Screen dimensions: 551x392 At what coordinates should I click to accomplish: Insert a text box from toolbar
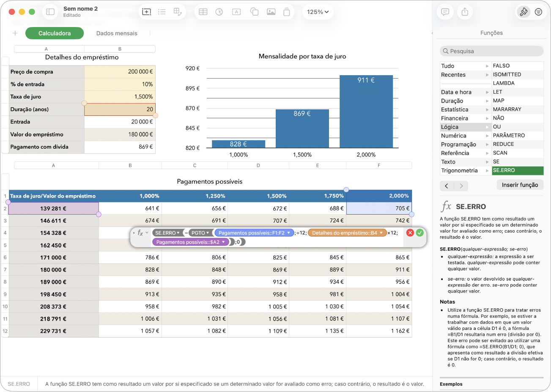tap(236, 12)
